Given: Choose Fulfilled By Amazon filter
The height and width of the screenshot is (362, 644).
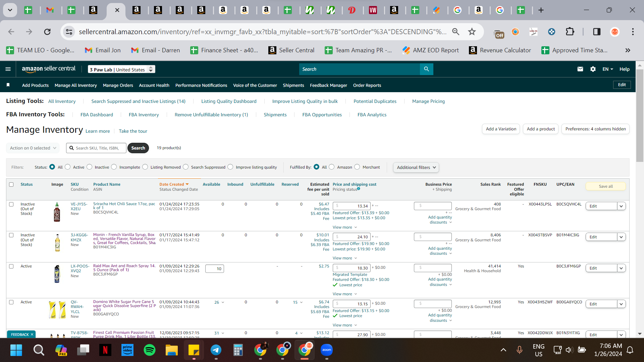Looking at the screenshot, I should (x=332, y=167).
